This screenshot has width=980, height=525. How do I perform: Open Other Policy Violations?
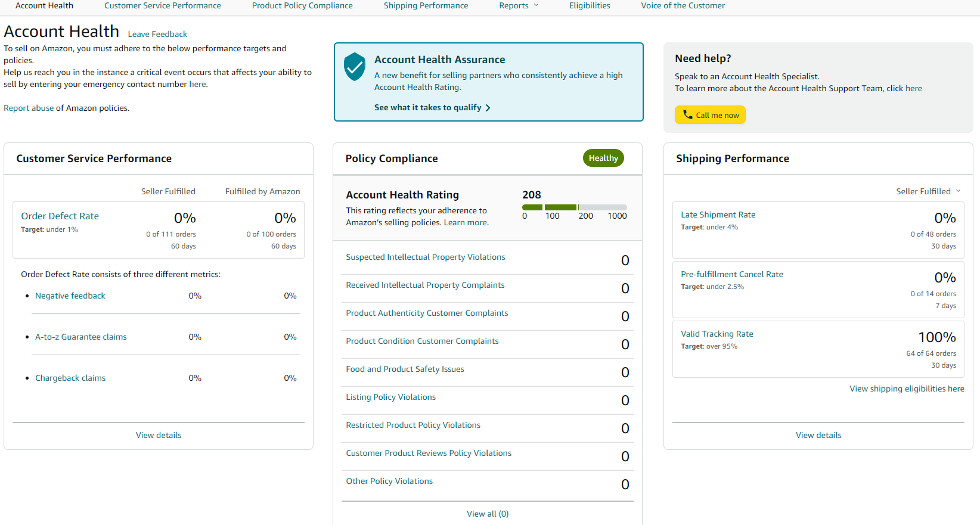(389, 481)
